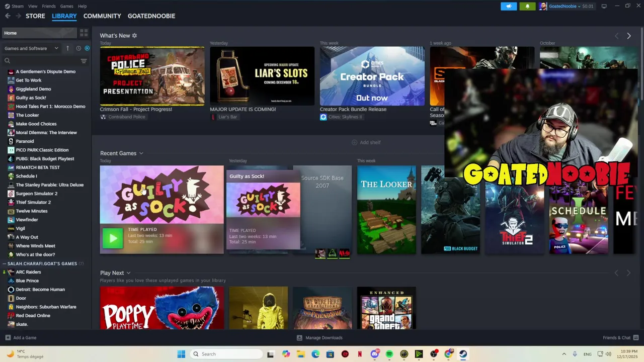Open File Explorer from taskbar
This screenshot has height=362, width=644.
[x=300, y=354]
